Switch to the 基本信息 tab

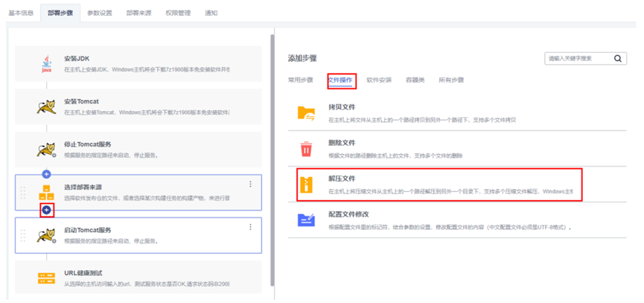(21, 13)
